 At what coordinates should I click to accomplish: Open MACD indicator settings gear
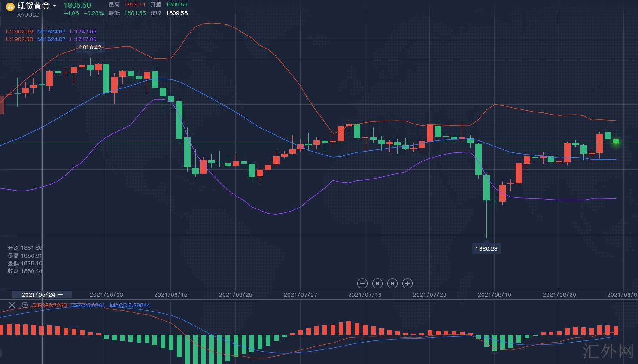click(25, 305)
